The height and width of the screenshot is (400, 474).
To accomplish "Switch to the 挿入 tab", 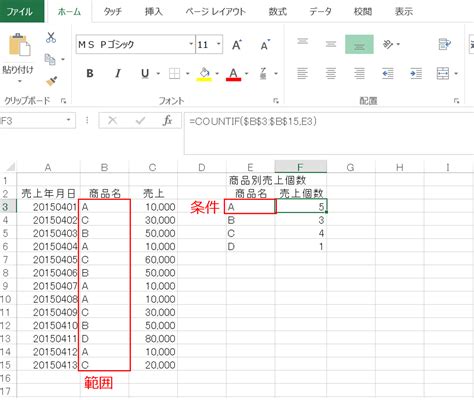I will tap(153, 12).
